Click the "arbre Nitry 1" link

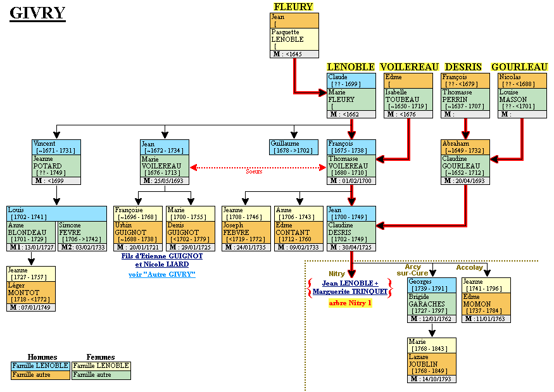[x=350, y=303]
